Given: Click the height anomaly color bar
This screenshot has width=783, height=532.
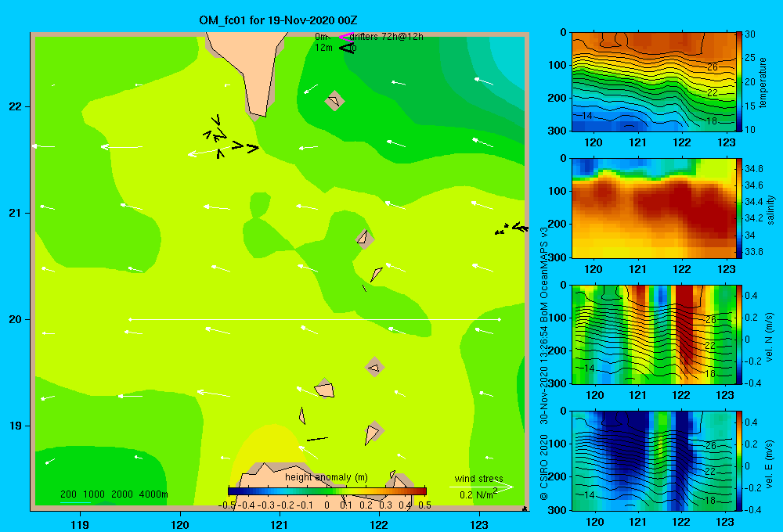Looking at the screenshot, I should tap(327, 491).
